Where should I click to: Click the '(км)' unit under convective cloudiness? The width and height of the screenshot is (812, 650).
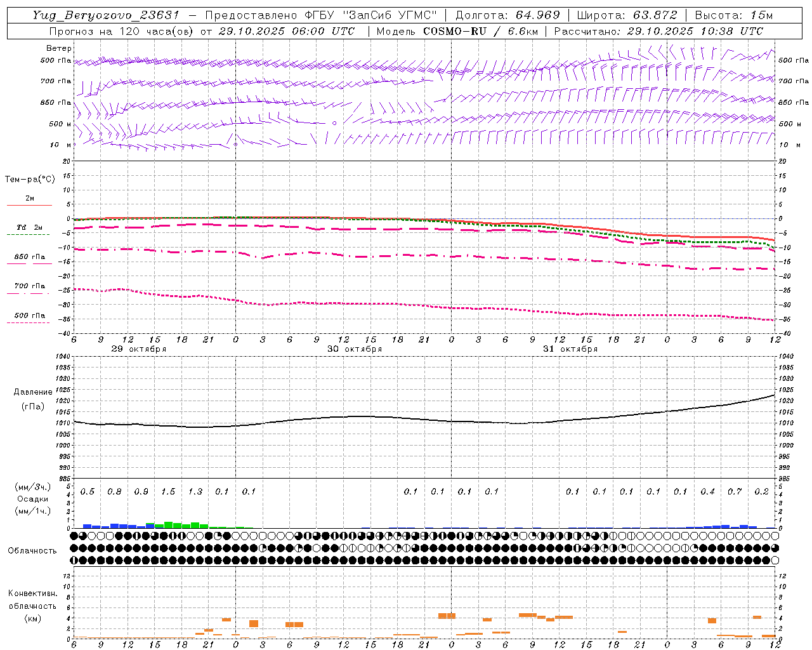tap(32, 618)
